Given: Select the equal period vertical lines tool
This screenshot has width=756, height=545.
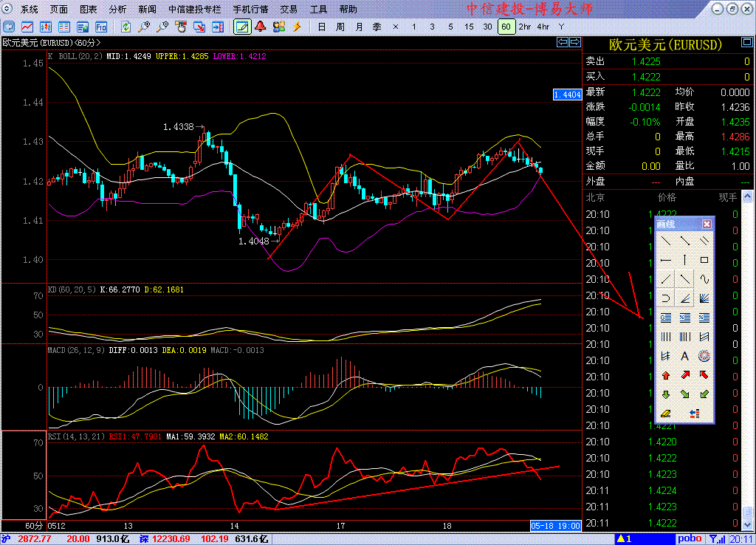Looking at the screenshot, I should coord(666,337).
